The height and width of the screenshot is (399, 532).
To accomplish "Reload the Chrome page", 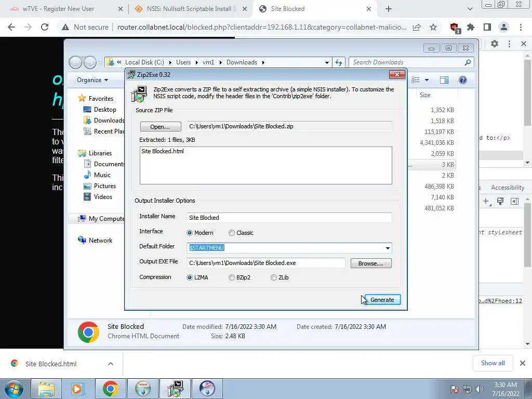I will click(x=45, y=27).
